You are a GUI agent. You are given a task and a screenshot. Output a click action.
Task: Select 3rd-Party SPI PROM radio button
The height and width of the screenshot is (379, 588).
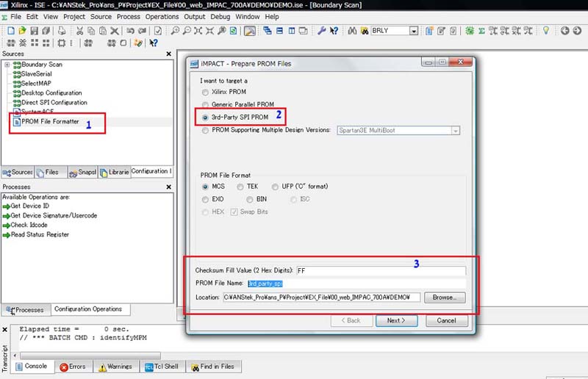coord(205,118)
